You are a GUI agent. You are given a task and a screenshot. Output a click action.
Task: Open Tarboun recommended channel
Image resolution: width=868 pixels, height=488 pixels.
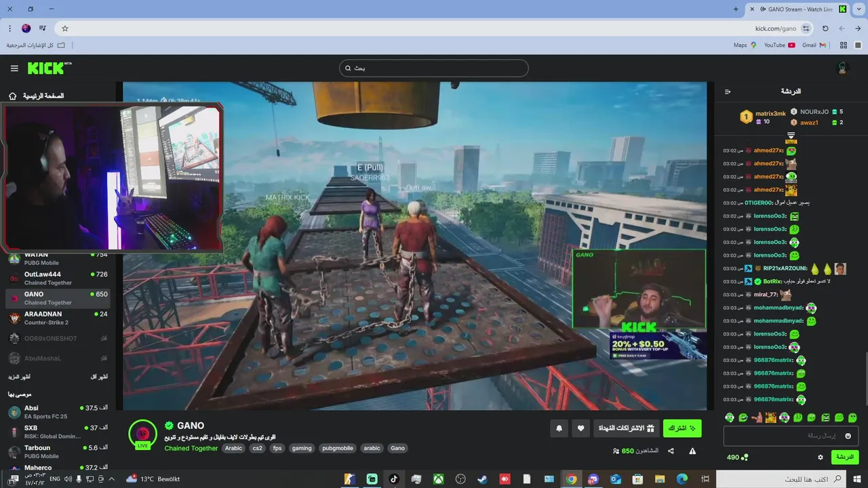click(58, 451)
